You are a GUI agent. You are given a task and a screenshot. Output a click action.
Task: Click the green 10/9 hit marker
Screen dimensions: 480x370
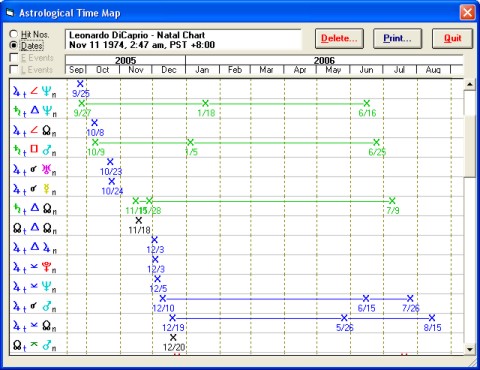[95, 142]
